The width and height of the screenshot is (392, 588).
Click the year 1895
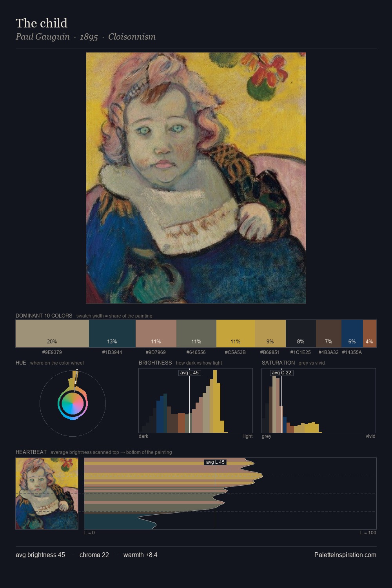pyautogui.click(x=89, y=37)
